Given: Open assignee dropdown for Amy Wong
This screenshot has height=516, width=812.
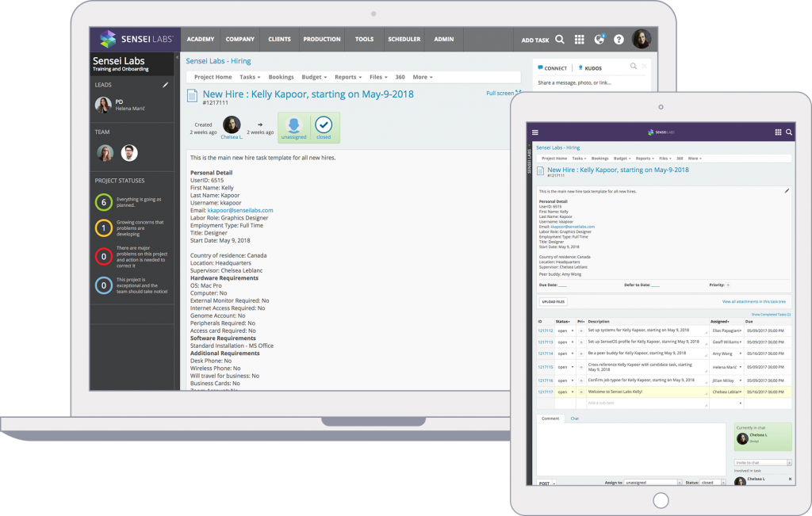Looking at the screenshot, I should pos(740,354).
